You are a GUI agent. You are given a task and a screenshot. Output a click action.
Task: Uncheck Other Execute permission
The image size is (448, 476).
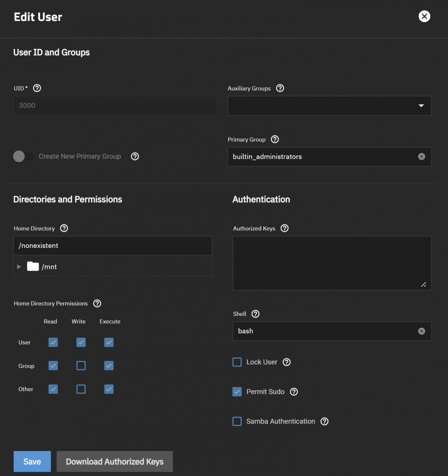pos(109,389)
